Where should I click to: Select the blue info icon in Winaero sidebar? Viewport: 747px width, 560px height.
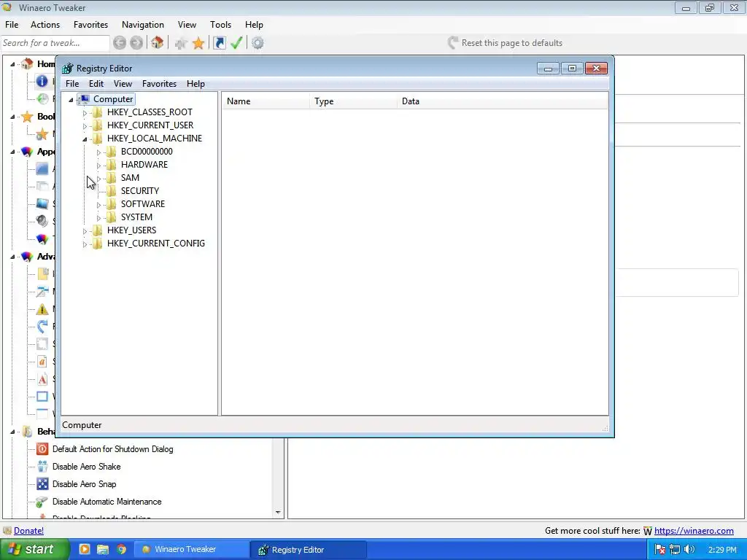click(x=42, y=81)
